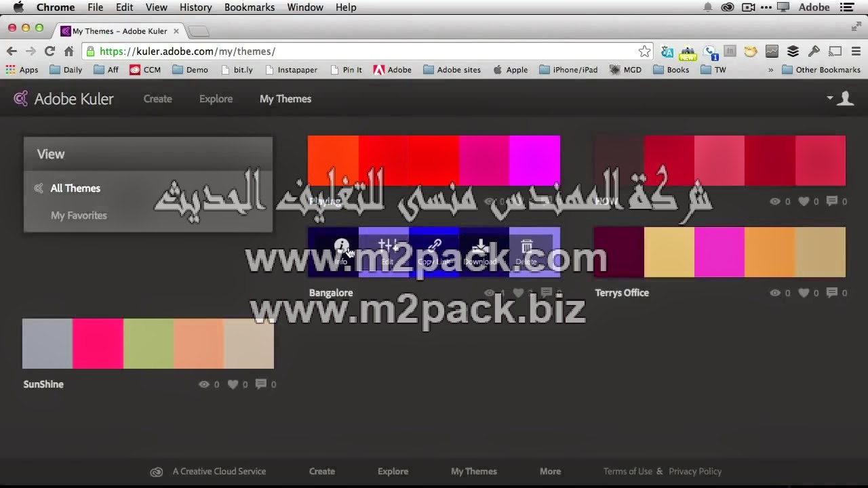868x488 pixels.
Task: Click the footer Explore link
Action: (x=393, y=471)
